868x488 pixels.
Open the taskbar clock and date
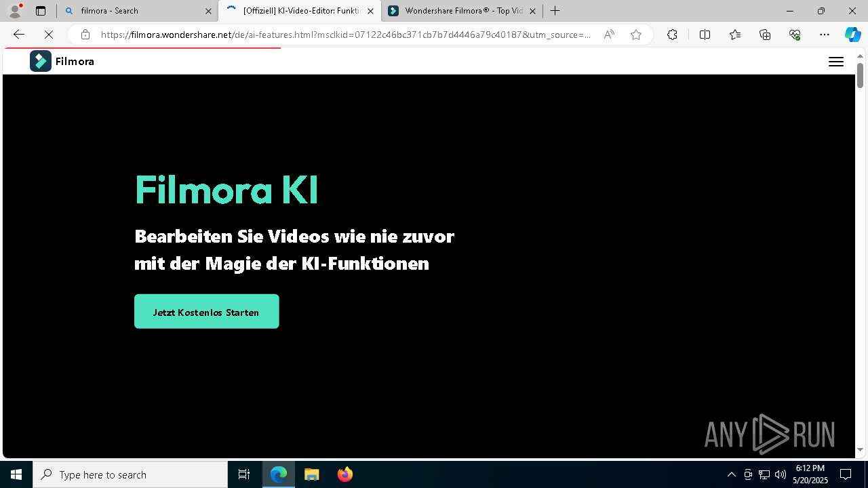810,474
